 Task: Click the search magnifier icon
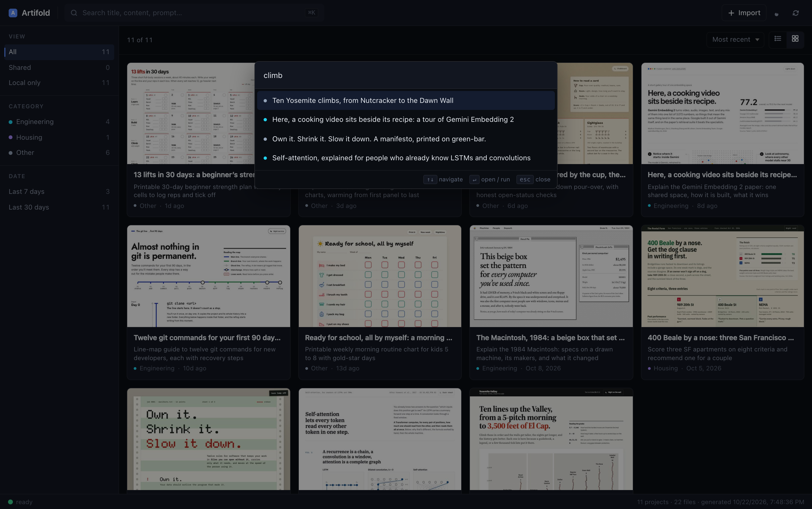(74, 13)
